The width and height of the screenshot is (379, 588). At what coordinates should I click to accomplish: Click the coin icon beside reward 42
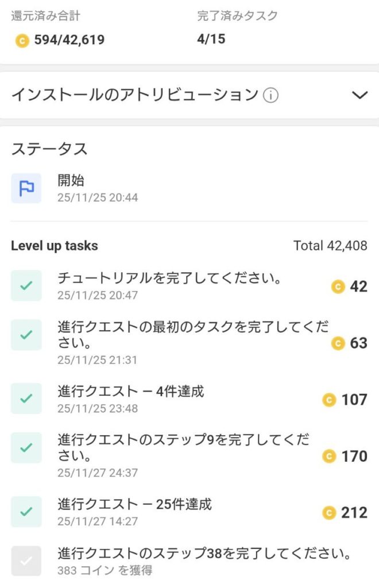pyautogui.click(x=338, y=287)
